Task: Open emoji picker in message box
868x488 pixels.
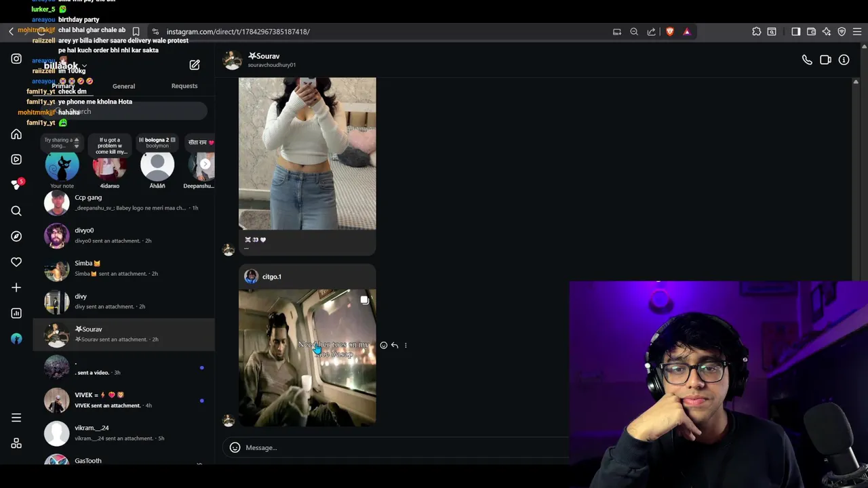Action: 235,447
